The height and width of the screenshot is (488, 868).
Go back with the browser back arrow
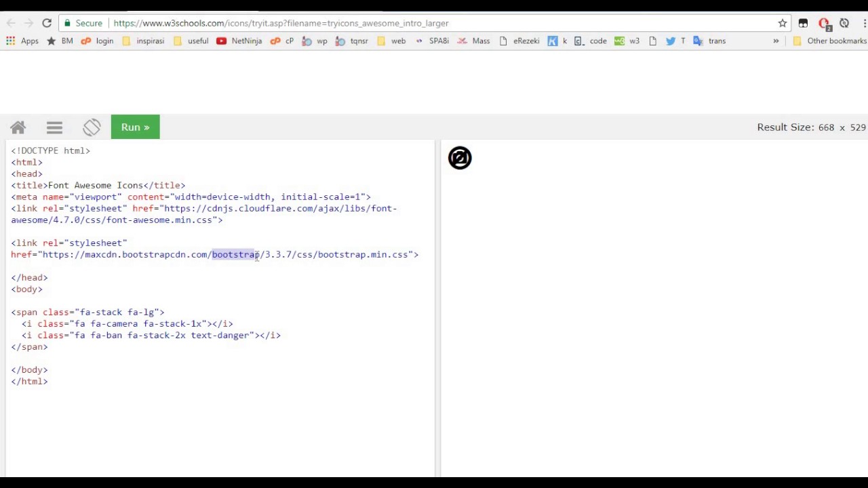(x=11, y=23)
